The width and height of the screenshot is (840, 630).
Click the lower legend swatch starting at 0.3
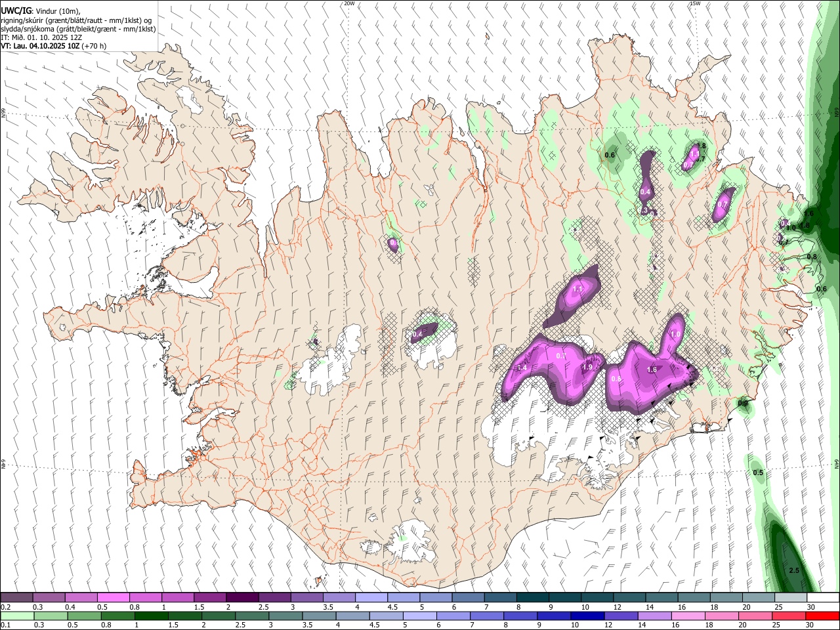[49, 616]
